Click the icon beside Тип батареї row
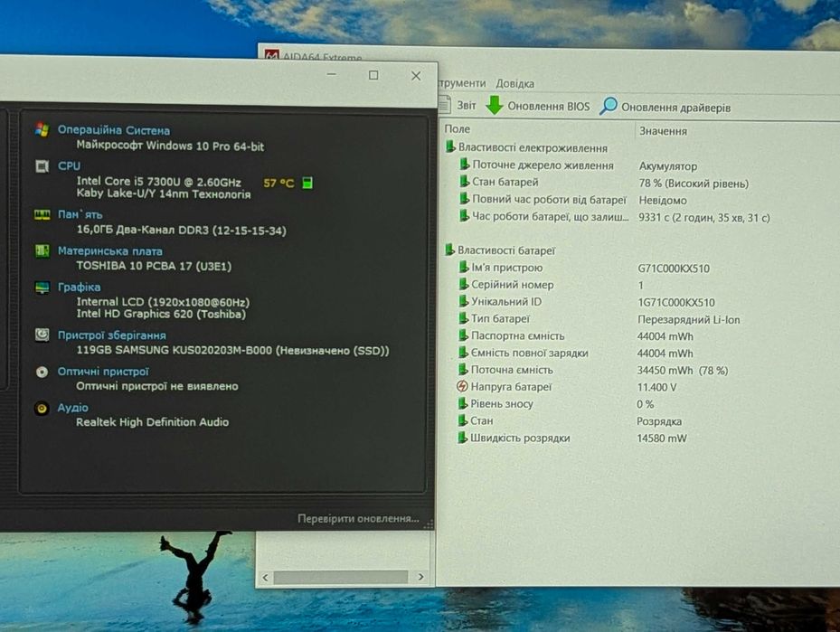The width and height of the screenshot is (840, 632). (463, 318)
